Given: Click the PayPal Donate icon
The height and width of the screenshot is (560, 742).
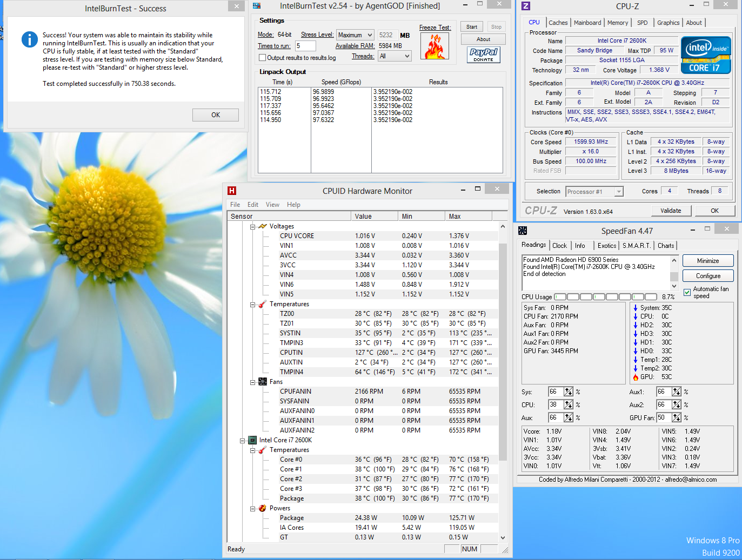Looking at the screenshot, I should 483,55.
